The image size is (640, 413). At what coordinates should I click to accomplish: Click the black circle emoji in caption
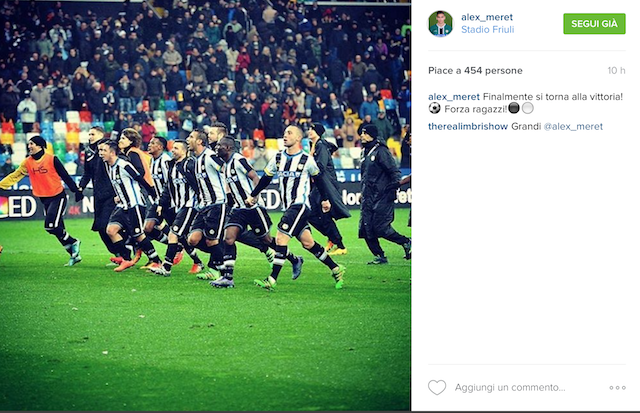[514, 108]
